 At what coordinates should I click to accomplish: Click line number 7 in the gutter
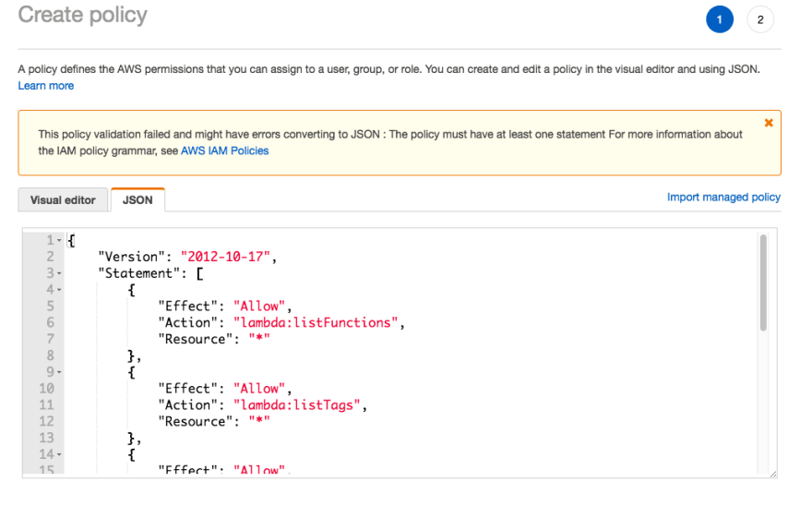[50, 339]
